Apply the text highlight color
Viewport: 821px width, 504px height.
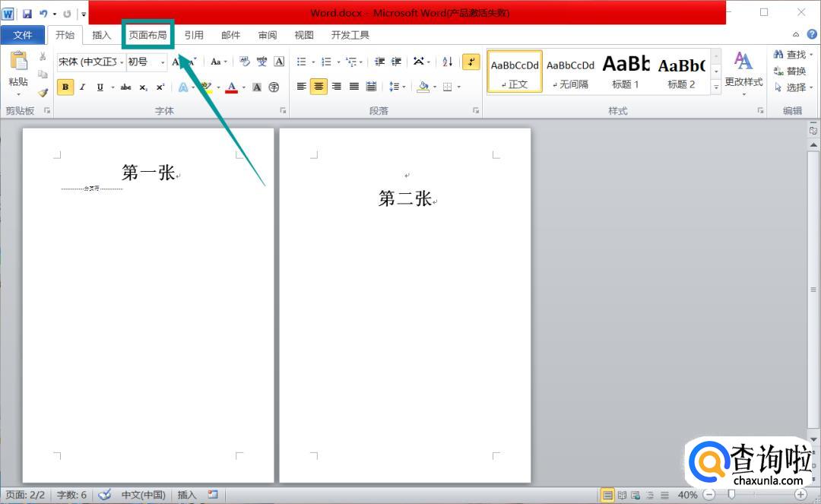click(x=208, y=87)
